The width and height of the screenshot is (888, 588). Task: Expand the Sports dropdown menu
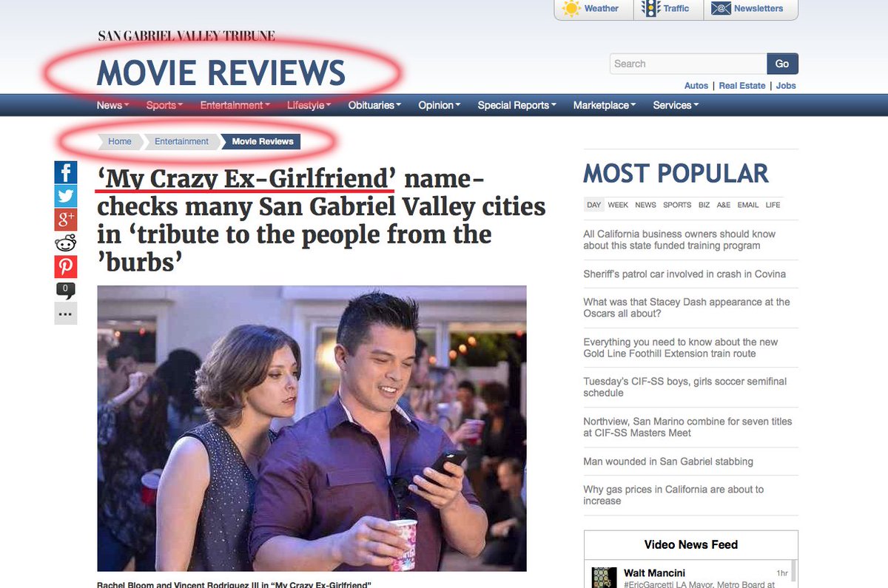click(164, 105)
